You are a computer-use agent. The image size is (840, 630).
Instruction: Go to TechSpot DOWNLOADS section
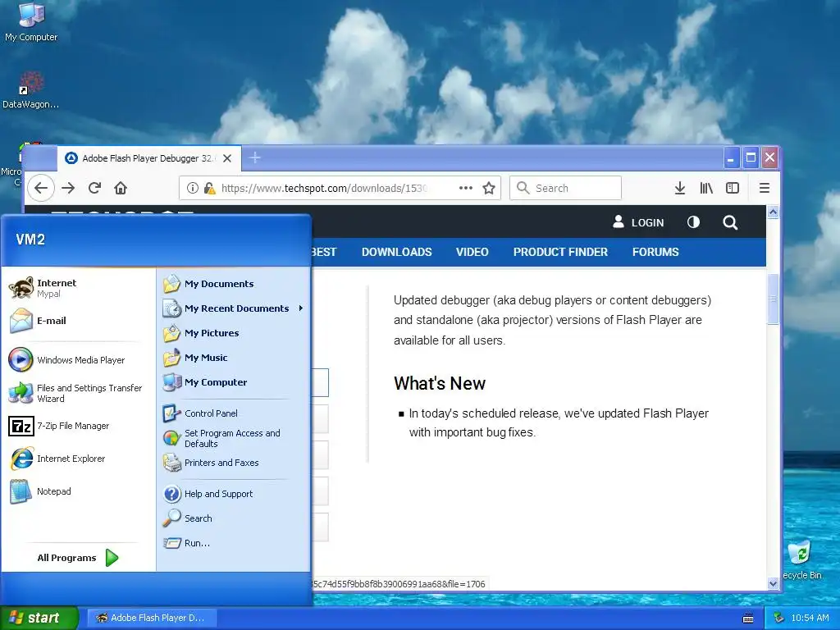[396, 252]
